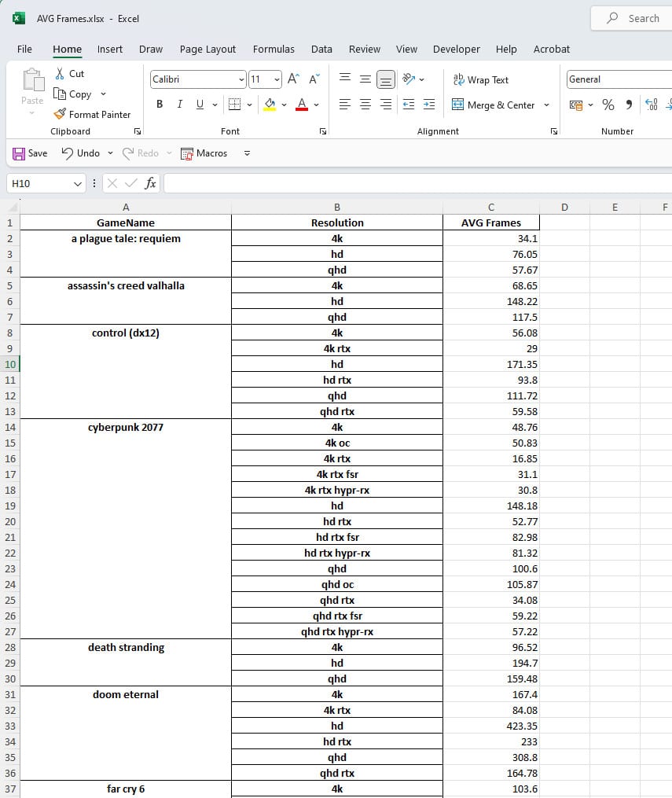672x798 pixels.
Task: Expand the Undo history dropdown
Action: click(x=110, y=153)
